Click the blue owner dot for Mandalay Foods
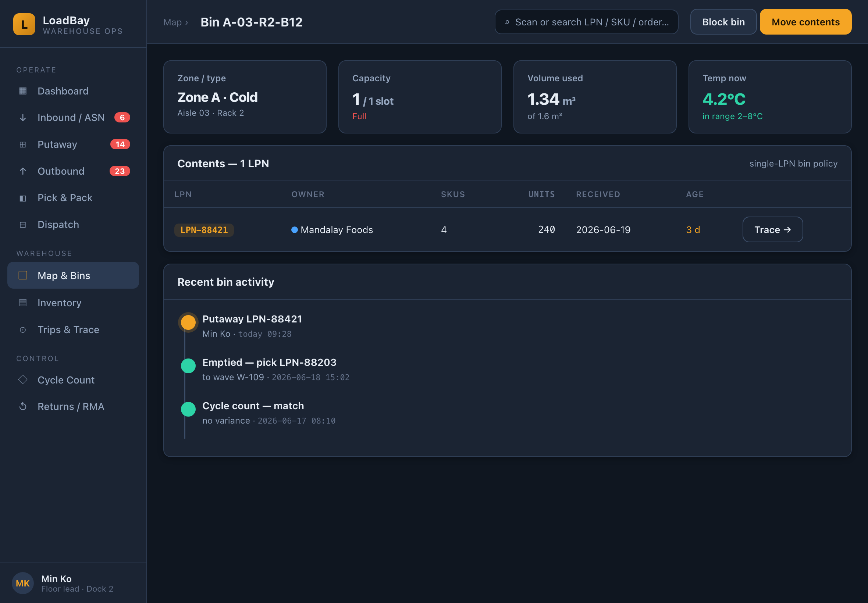 [x=294, y=230]
